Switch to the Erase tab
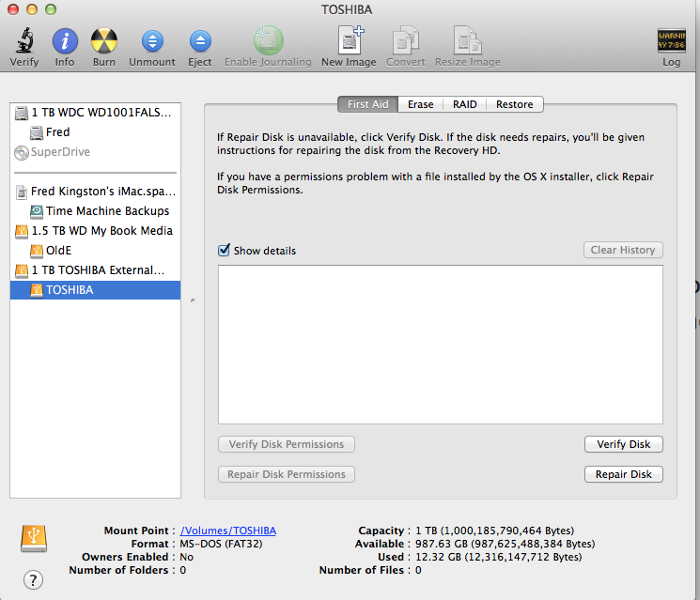The image size is (700, 600). click(x=420, y=104)
